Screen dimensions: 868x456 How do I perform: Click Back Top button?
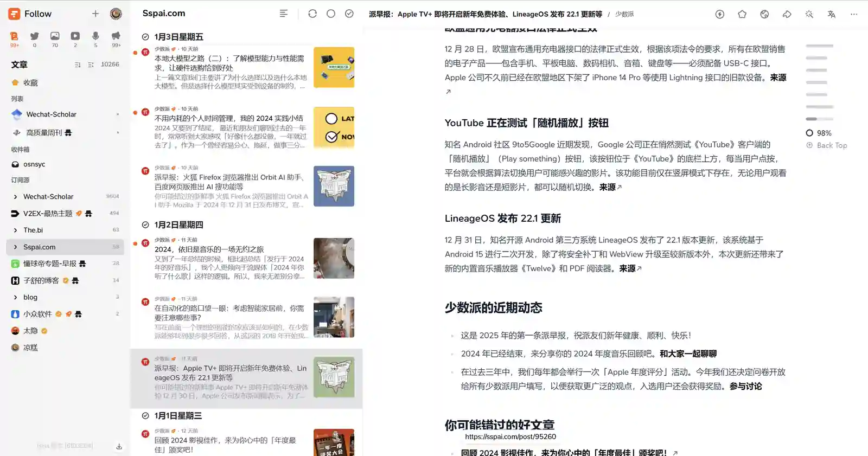[827, 145]
